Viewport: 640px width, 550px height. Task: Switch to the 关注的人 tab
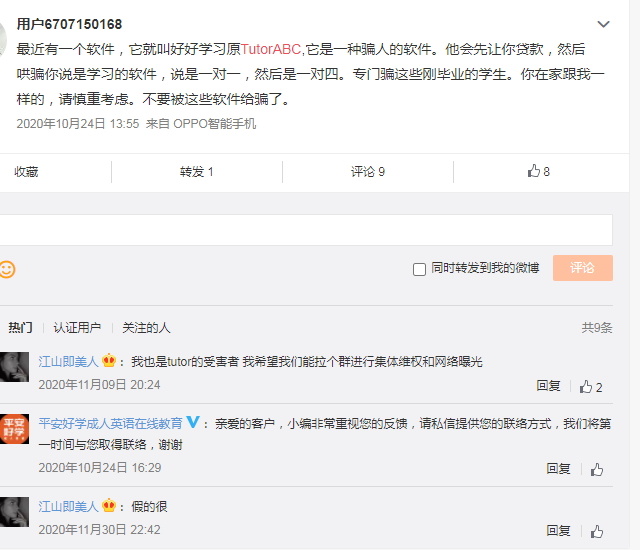pyautogui.click(x=146, y=328)
